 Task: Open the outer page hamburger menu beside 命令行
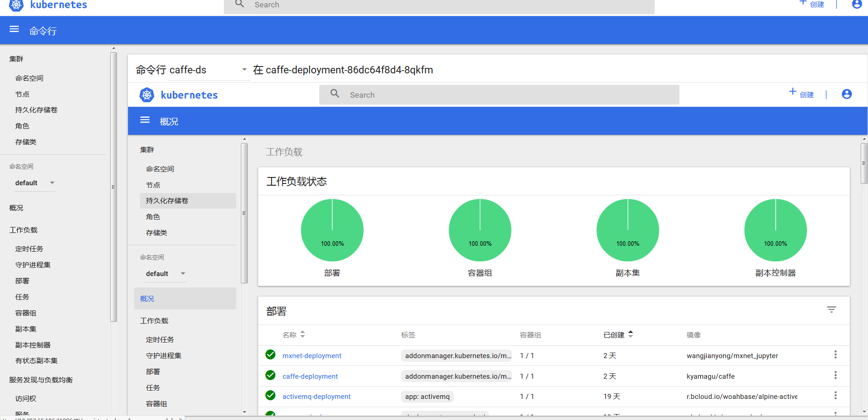(x=14, y=29)
